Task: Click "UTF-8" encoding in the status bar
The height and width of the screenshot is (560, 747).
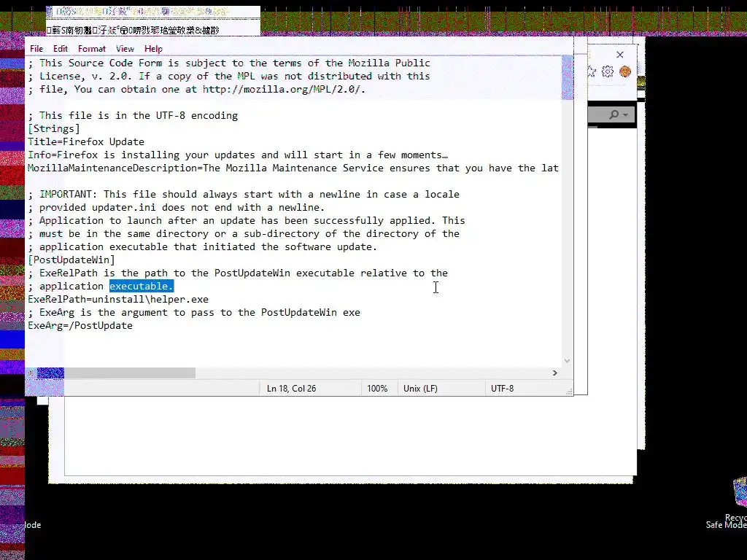Action: pyautogui.click(x=502, y=389)
